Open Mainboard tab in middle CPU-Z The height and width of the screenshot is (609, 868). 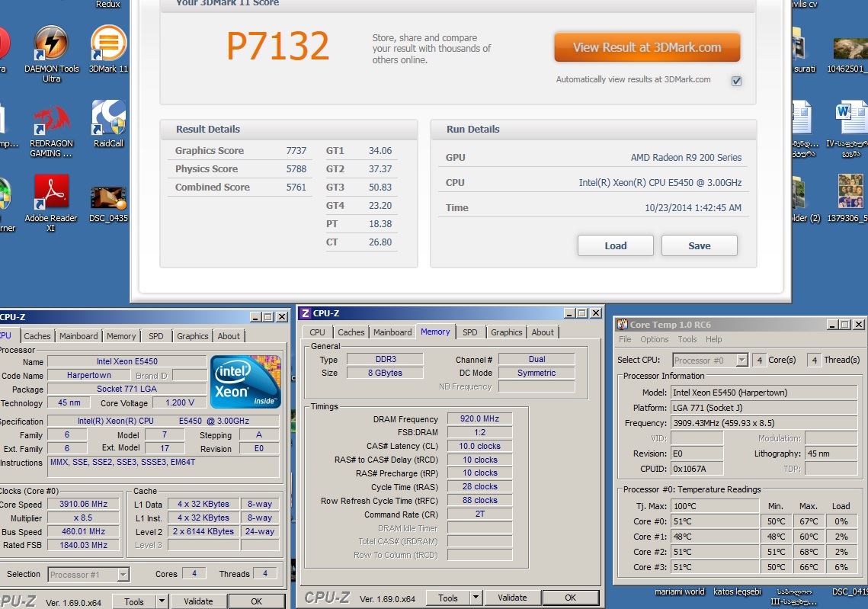[392, 332]
